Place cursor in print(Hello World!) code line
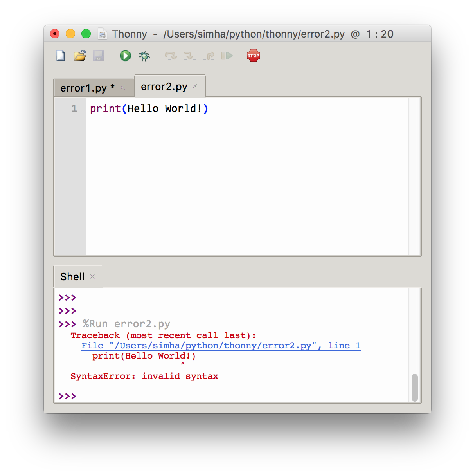This screenshot has height=476, width=475. click(149, 108)
